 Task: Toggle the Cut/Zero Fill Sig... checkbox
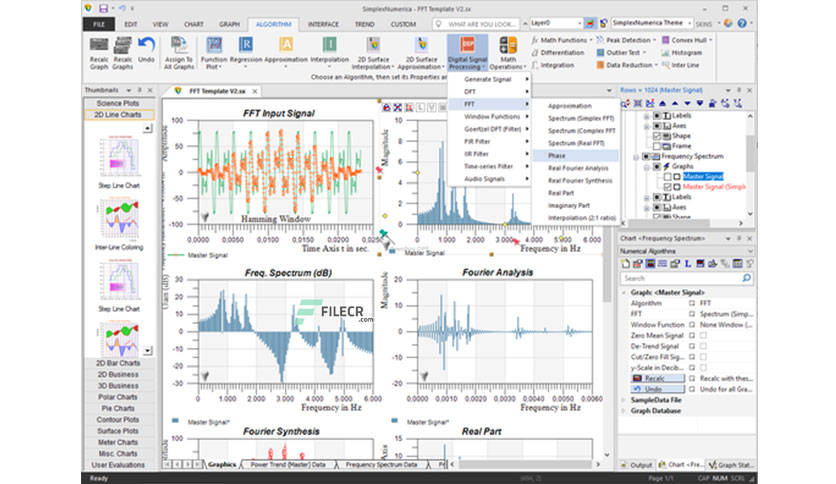pyautogui.click(x=703, y=357)
